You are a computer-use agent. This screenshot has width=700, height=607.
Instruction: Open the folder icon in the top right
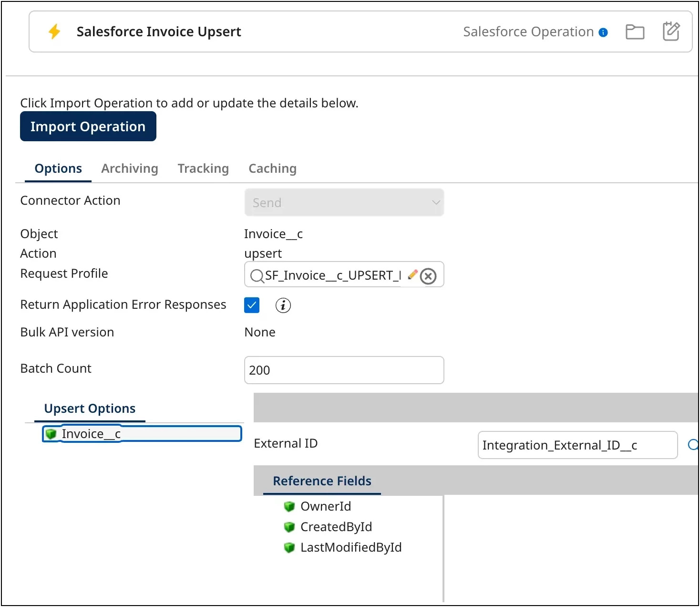point(635,31)
